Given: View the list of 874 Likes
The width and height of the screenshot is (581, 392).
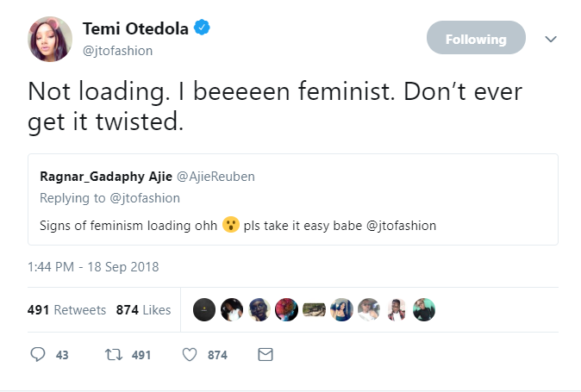Looking at the screenshot, I should pyautogui.click(x=143, y=310).
